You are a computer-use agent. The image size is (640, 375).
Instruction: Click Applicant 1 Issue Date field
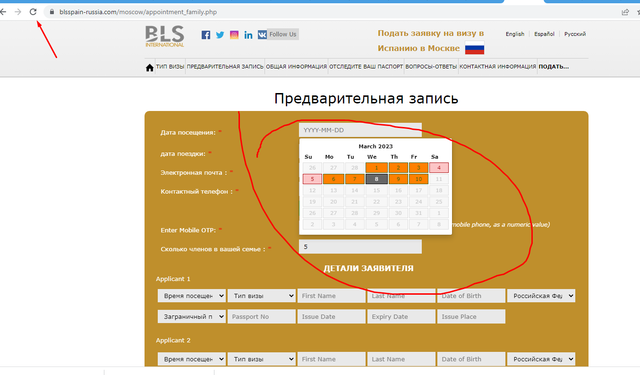331,317
